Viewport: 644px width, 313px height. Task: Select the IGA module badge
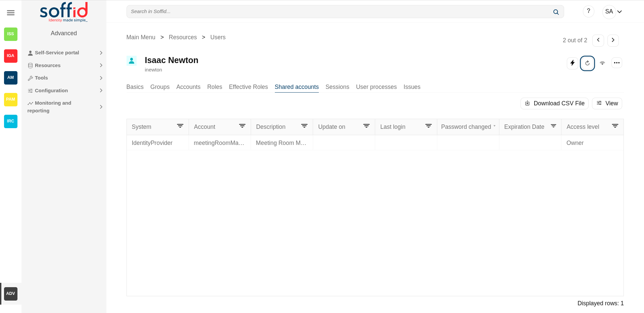(x=11, y=56)
